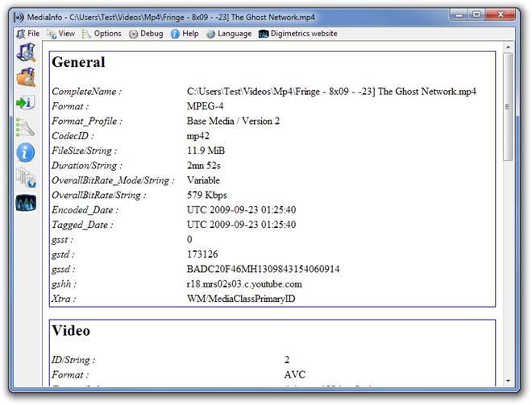Click the Language globe icon
532x405 pixels.
[210, 34]
